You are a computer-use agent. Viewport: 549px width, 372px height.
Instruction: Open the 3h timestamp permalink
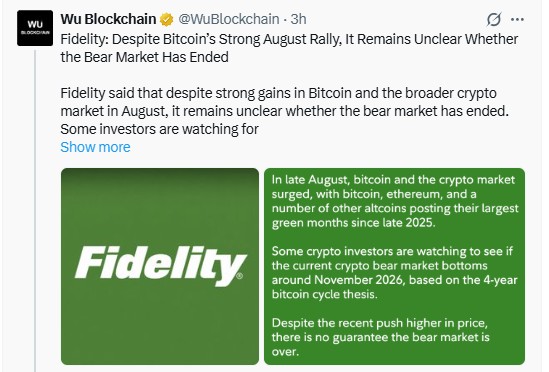click(x=298, y=19)
